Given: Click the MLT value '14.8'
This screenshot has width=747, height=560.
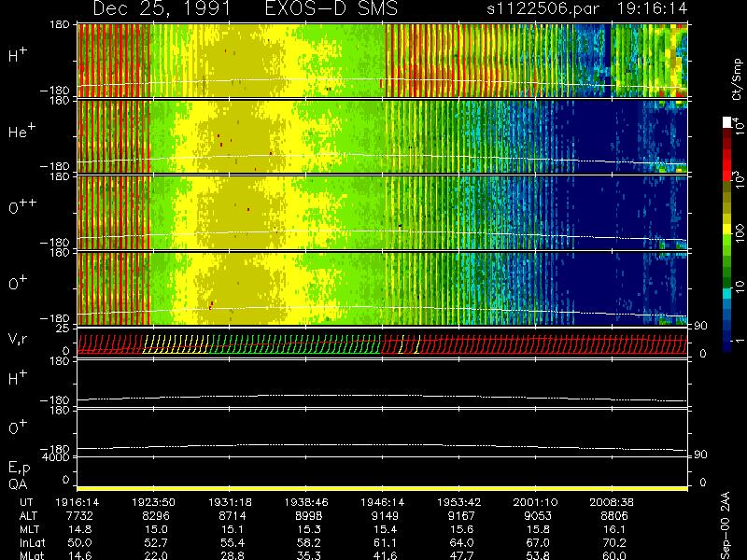Looking at the screenshot, I should click(x=79, y=529).
